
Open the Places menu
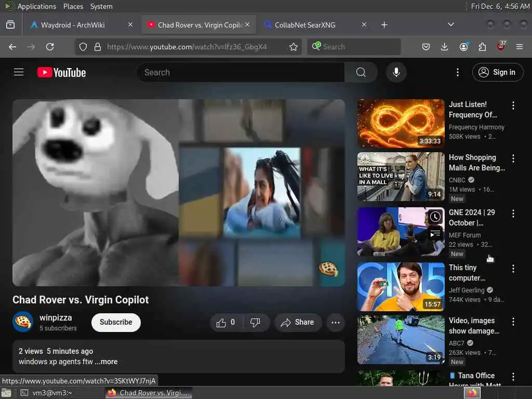pyautogui.click(x=73, y=6)
